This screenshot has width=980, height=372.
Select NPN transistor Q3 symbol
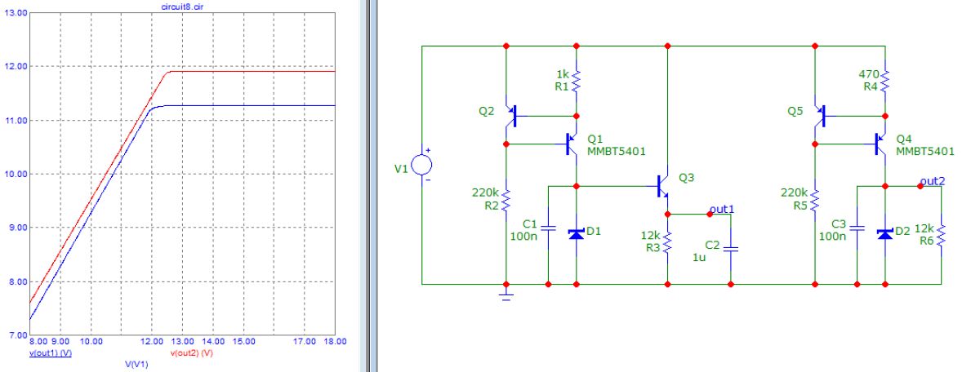click(663, 187)
